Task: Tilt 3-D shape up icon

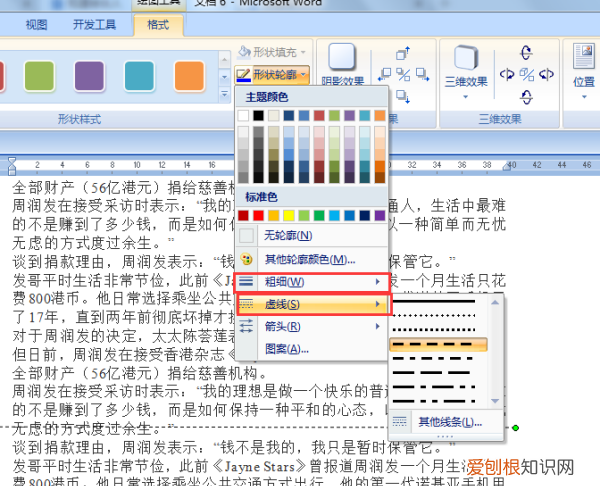Action: tap(527, 52)
